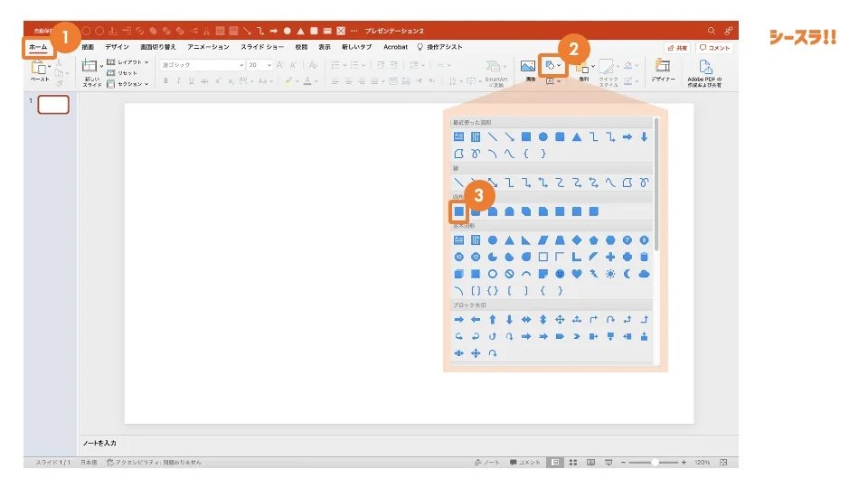Open the Section dropdown

pos(127,84)
